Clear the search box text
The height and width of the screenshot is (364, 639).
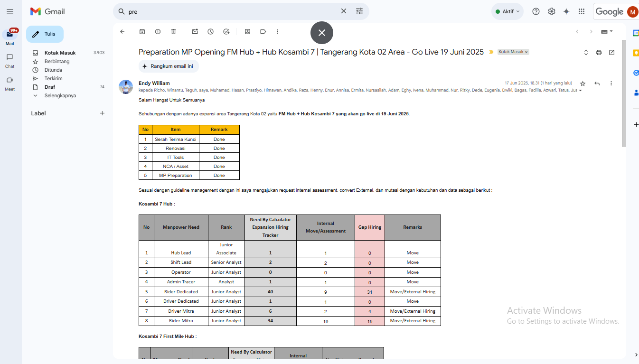[344, 11]
